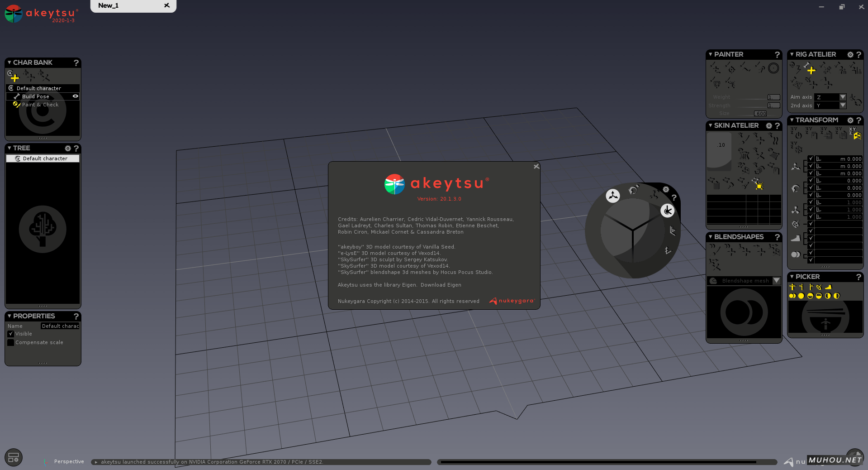Select the translate manipulator on the spinner wheel
868x470 pixels.
613,196
